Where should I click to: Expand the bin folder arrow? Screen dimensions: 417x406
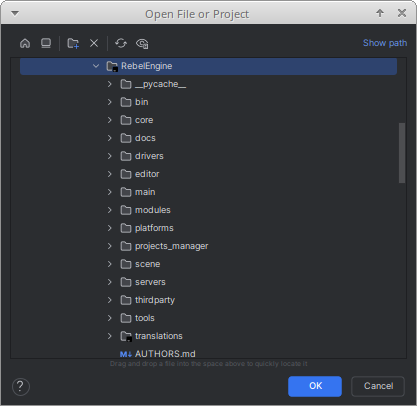110,102
